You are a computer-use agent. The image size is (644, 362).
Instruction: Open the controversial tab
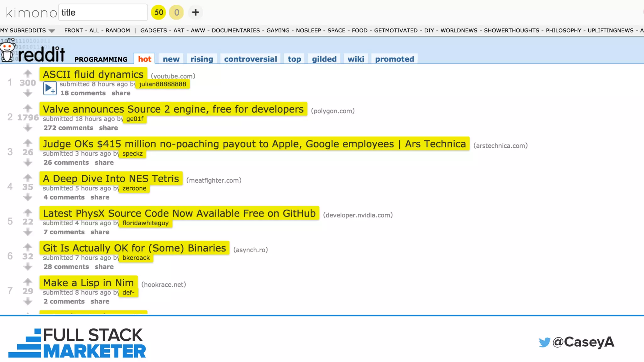coord(250,59)
